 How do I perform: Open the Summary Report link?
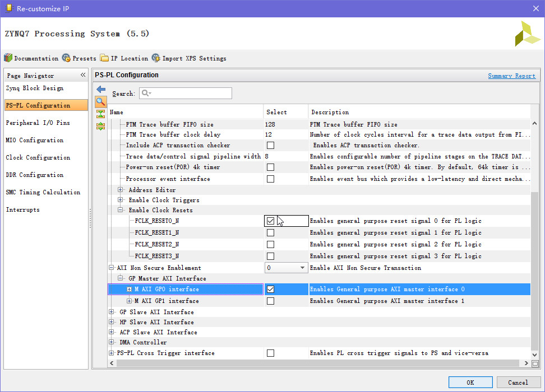(x=511, y=76)
